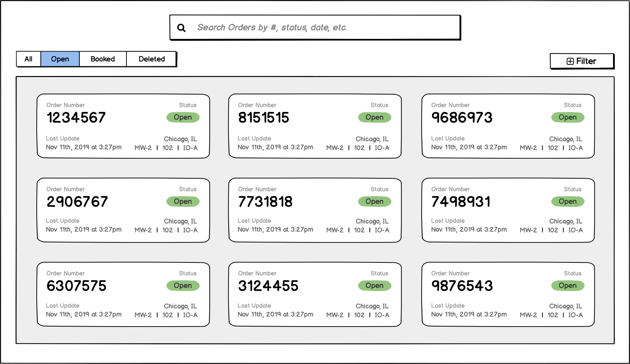Click the magnifying glass search icon

coord(181,28)
